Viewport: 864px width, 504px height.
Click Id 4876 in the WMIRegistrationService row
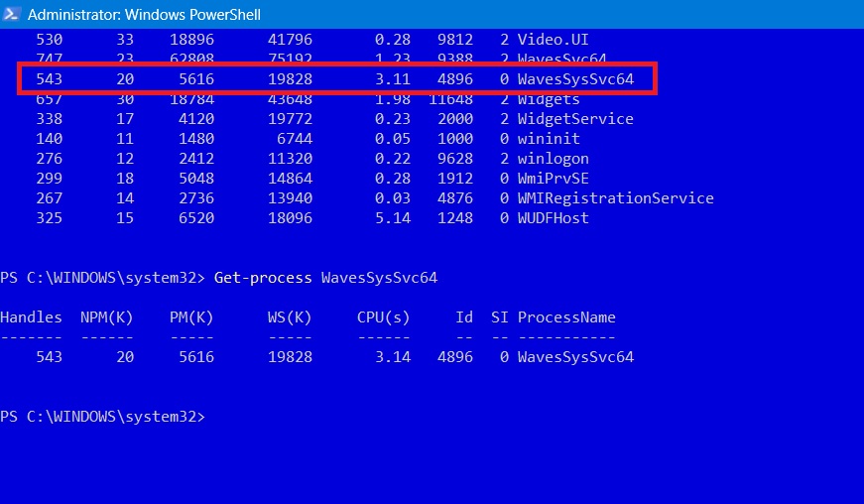(x=454, y=198)
